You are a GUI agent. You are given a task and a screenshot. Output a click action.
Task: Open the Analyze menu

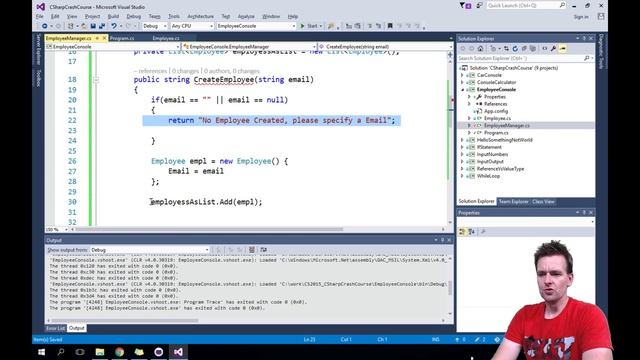pyautogui.click(x=246, y=17)
